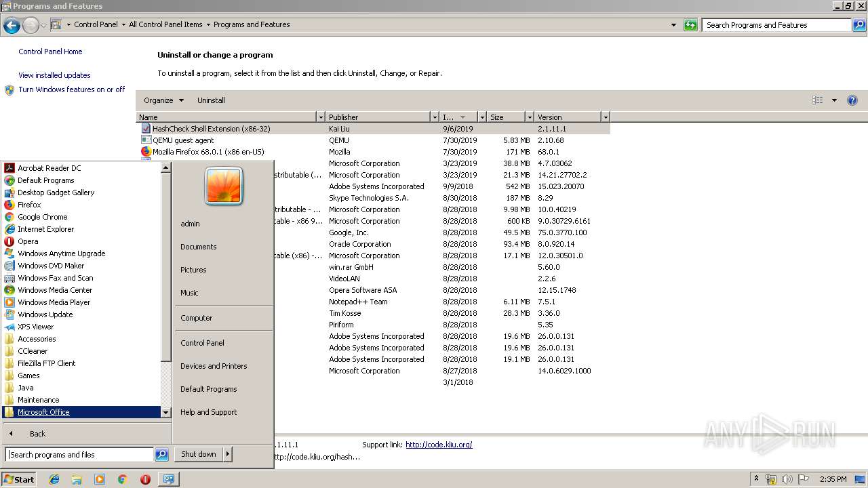Click the Search Programs and Features field
This screenshot has width=868, height=488.
776,25
